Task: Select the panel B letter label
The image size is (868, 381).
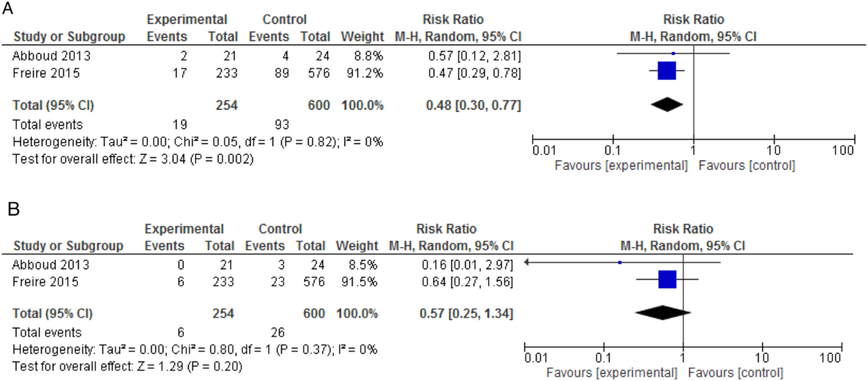Action: 14,209
